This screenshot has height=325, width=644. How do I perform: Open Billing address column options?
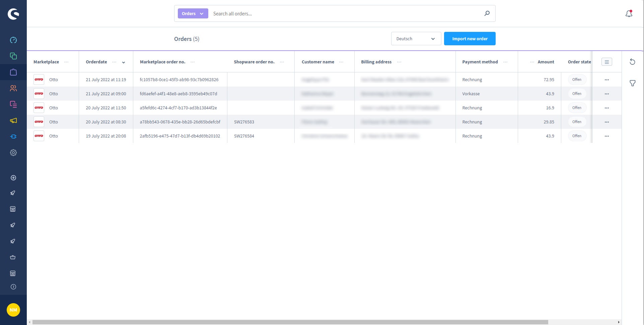399,62
